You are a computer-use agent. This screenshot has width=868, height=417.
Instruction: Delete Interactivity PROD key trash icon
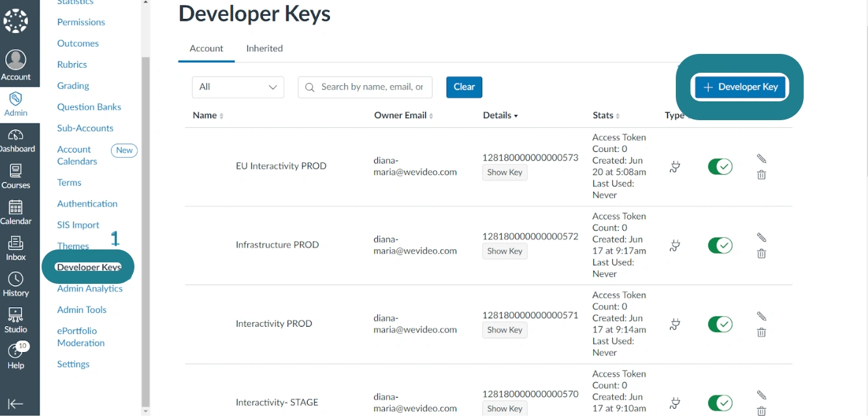pyautogui.click(x=762, y=332)
